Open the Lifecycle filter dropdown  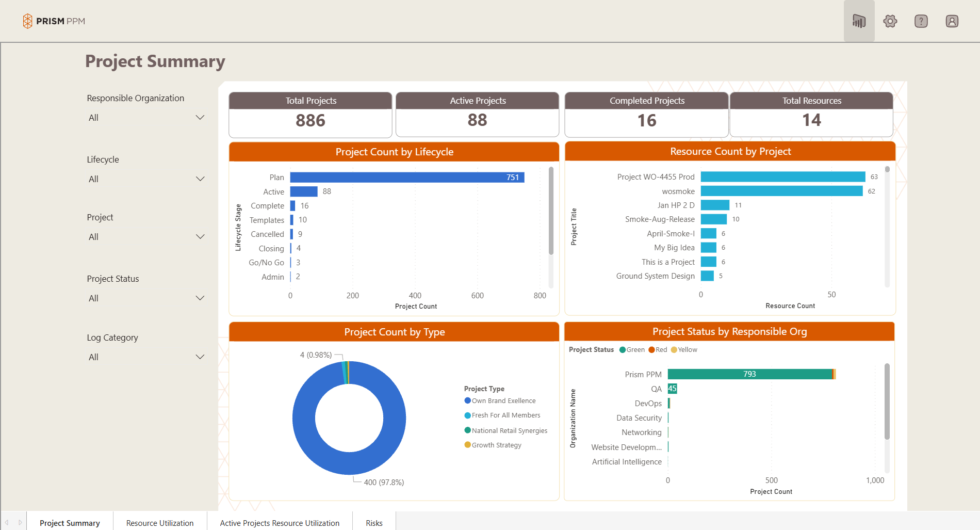200,179
